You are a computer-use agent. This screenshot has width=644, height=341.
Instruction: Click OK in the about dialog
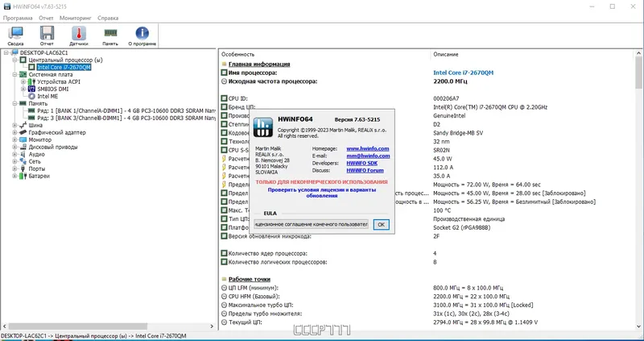tap(381, 225)
